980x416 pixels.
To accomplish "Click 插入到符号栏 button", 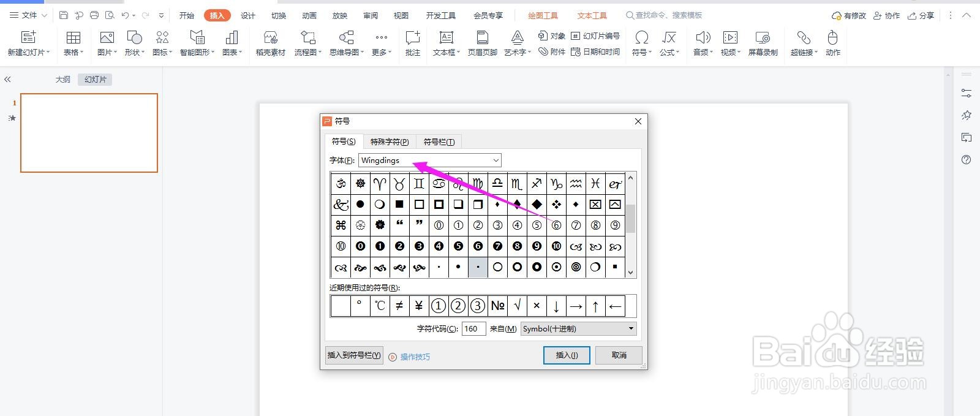I will click(x=354, y=355).
